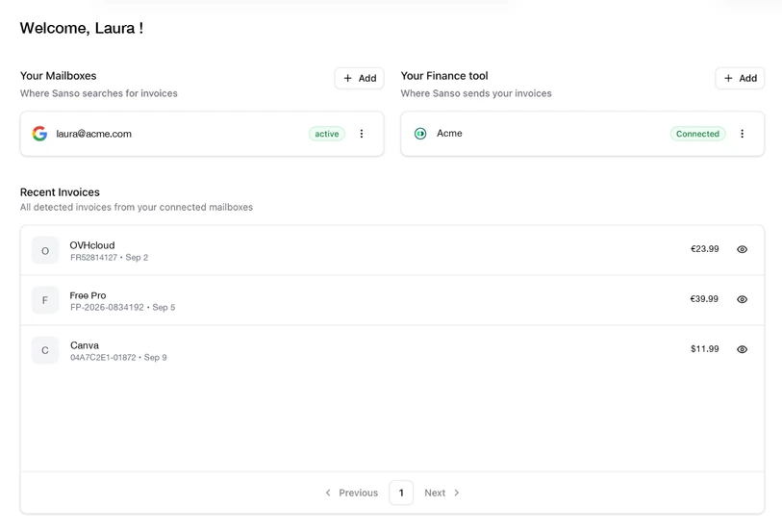Screen dimensions: 782x532
Task: Click the Recent Invoices heading
Action: tap(60, 192)
